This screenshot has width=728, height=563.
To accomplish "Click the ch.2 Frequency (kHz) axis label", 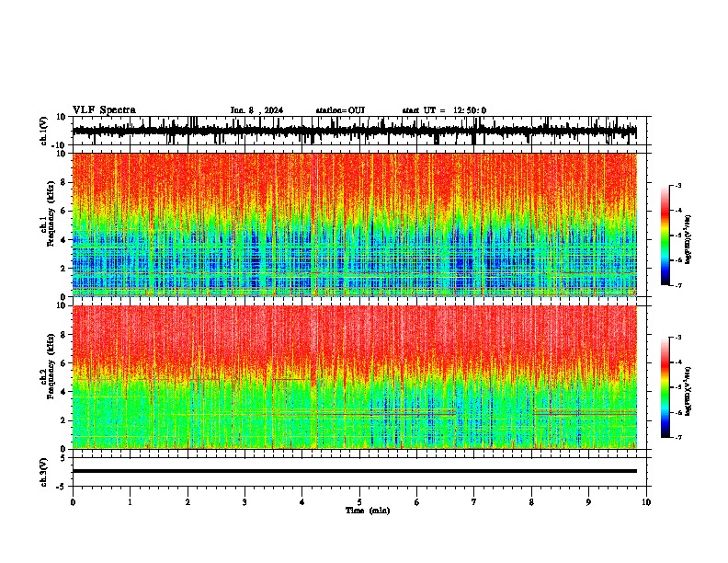I will (51, 366).
